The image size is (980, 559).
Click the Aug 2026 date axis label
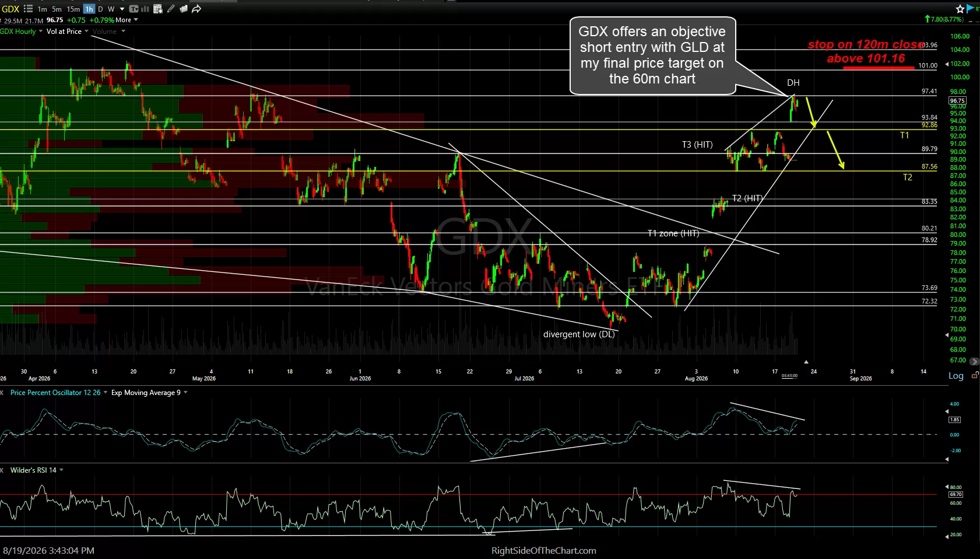[x=696, y=379]
